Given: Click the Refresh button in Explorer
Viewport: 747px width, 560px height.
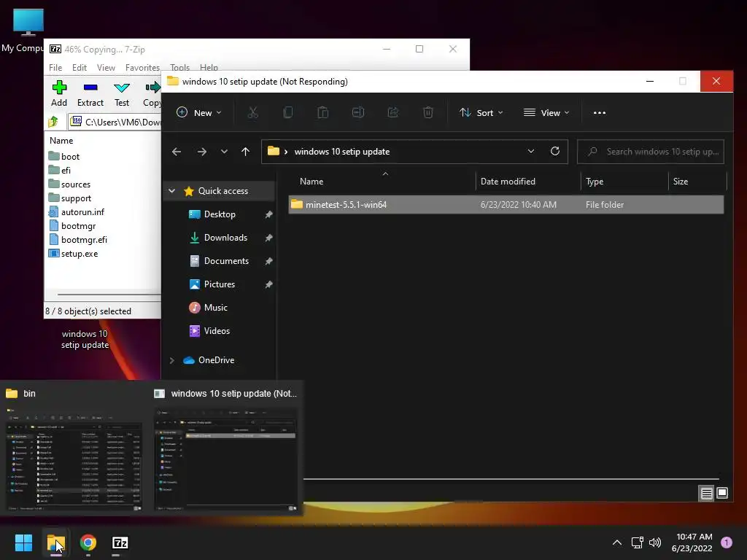Looking at the screenshot, I should click(x=555, y=151).
